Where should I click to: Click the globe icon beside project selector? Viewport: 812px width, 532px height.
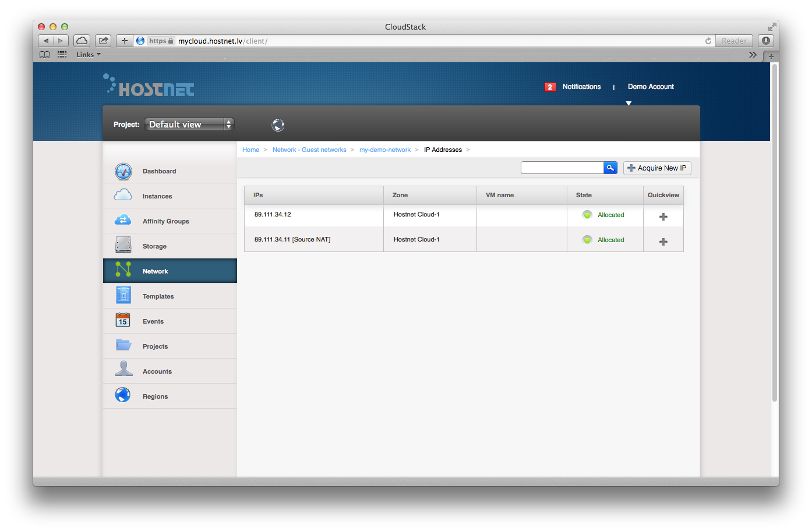(x=278, y=125)
